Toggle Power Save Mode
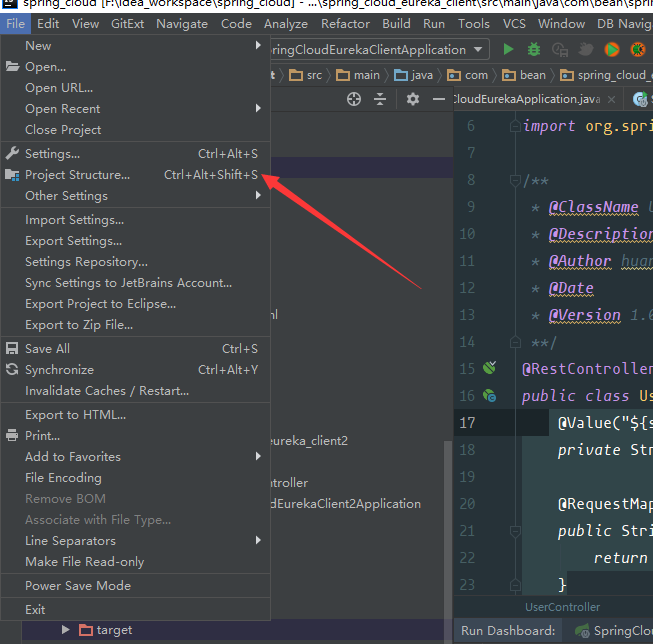Screen dimensions: 653x644 pos(136,585)
